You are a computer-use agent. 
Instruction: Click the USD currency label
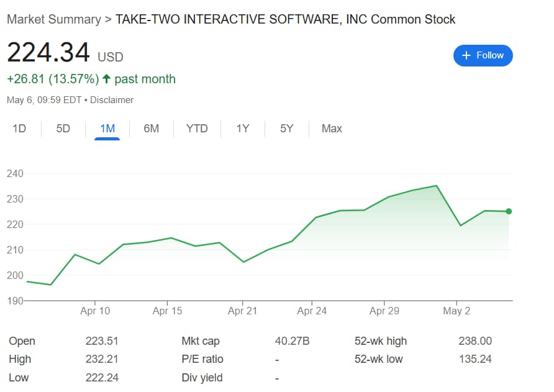pos(110,57)
